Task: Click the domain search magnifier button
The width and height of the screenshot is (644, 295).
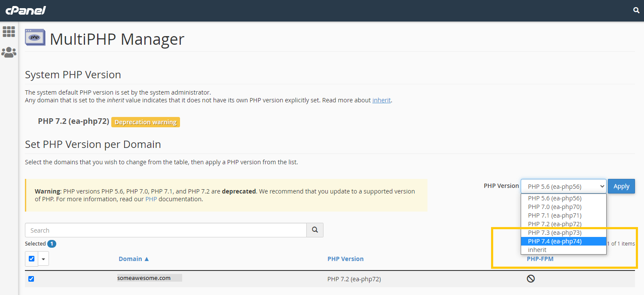Action: point(314,230)
